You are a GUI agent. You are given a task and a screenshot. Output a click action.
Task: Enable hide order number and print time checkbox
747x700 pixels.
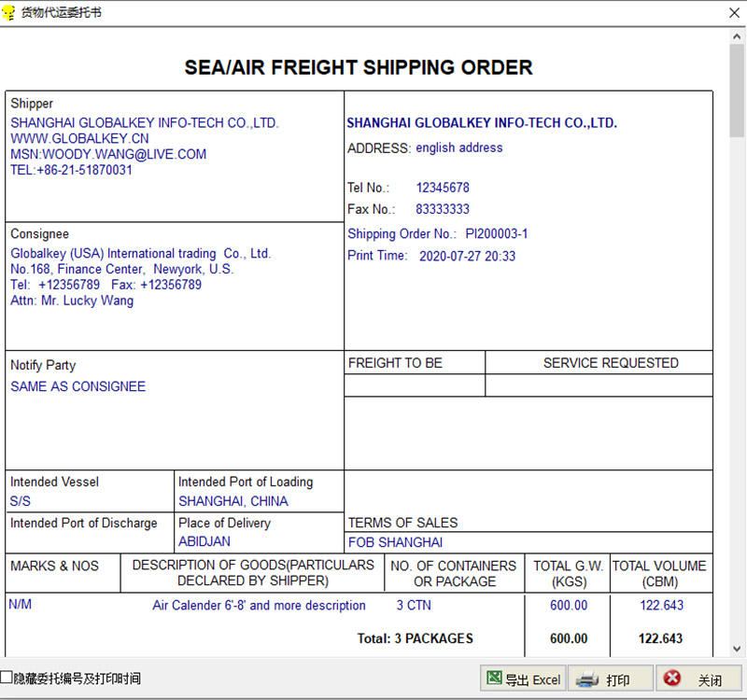(x=7, y=678)
